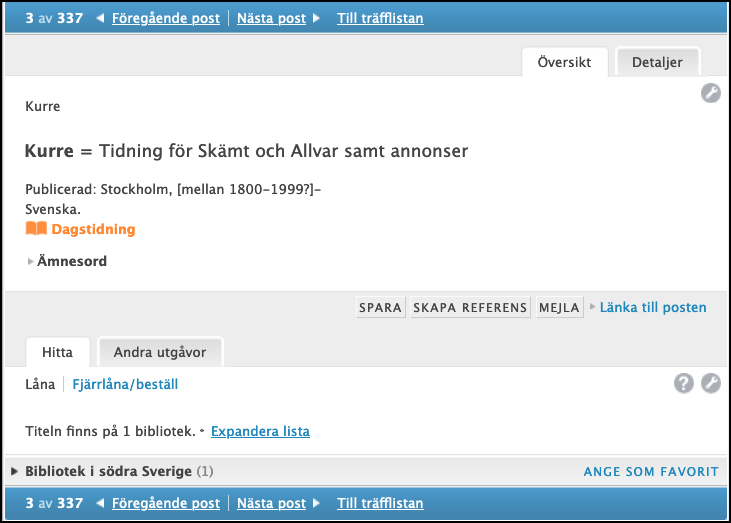This screenshot has height=523, width=731.
Task: Click the wrench icon beside the record title
Action: [710, 93]
